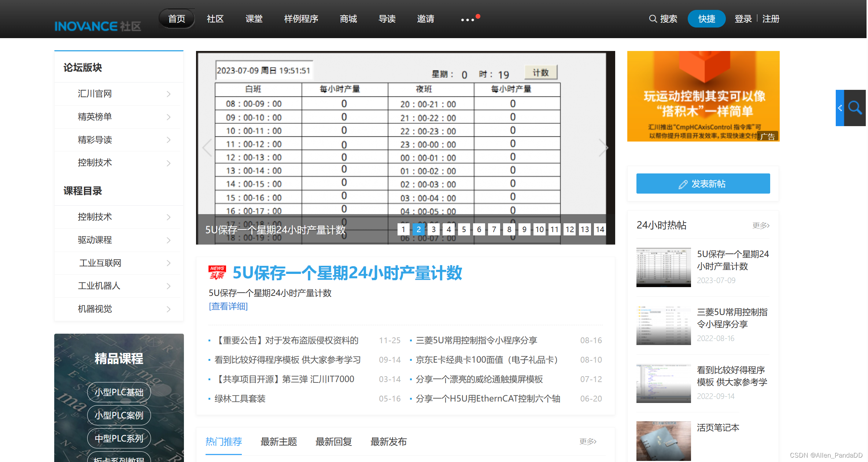Open post 【重要公告】对于发布盗版侵权资料的
This screenshot has height=462, width=868.
click(287, 340)
